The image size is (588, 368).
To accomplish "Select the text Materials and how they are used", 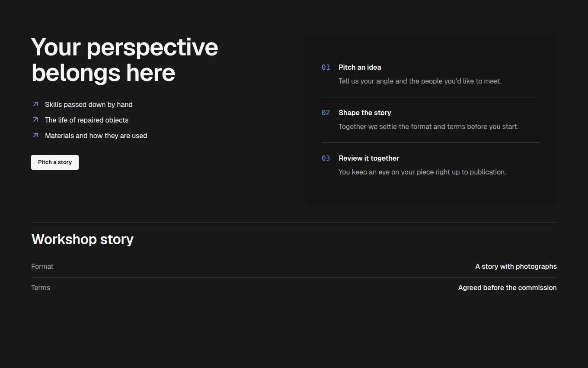I will pos(96,136).
